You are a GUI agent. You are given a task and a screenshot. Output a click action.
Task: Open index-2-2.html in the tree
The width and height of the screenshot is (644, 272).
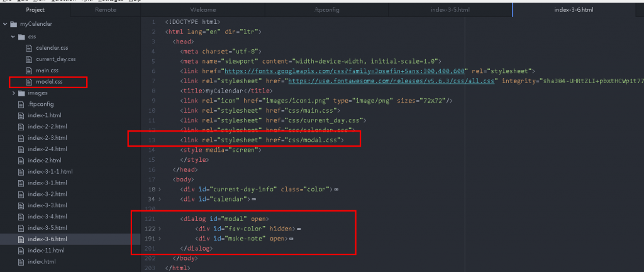tap(47, 127)
